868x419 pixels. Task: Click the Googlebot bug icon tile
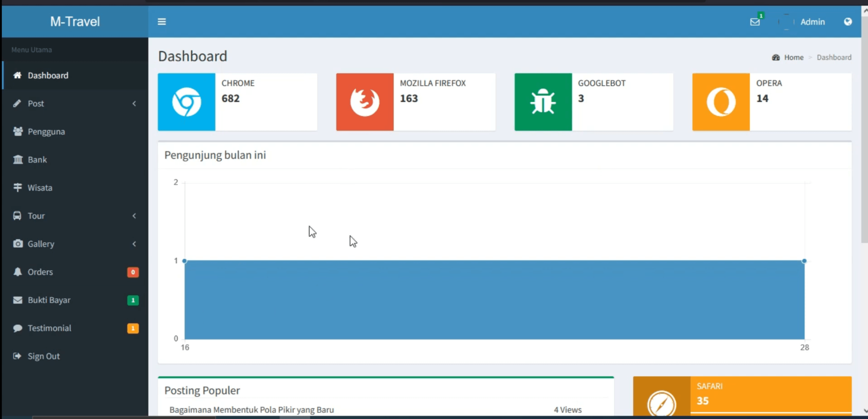coord(543,102)
